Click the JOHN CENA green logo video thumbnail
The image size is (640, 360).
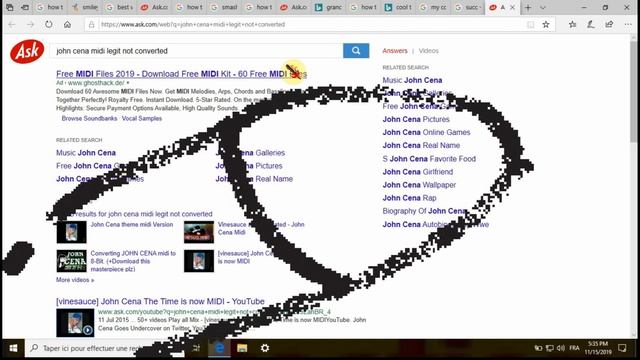pos(71,261)
